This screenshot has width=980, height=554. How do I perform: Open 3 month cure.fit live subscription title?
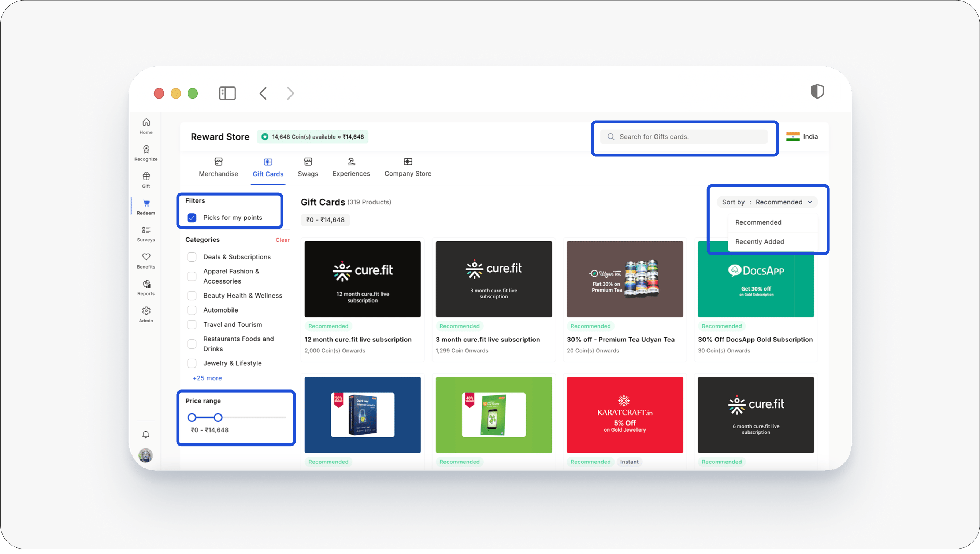(x=487, y=340)
